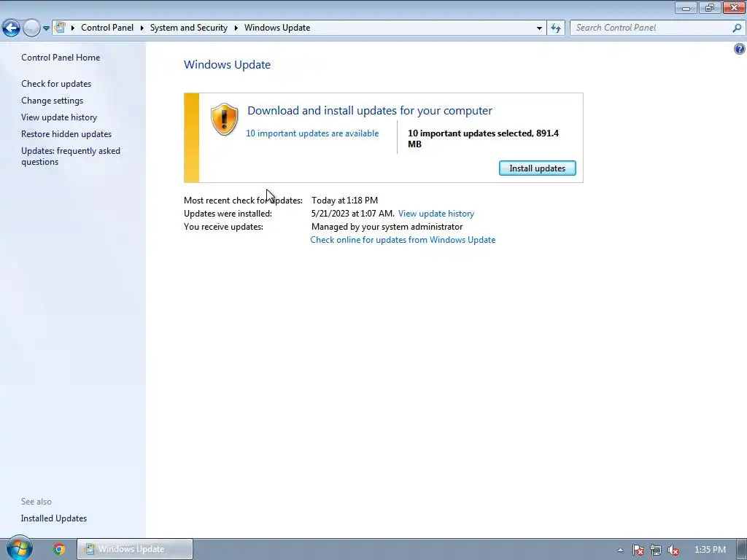Viewport: 747px width, 560px height.
Task: Show hidden tray icons arrow
Action: point(620,550)
